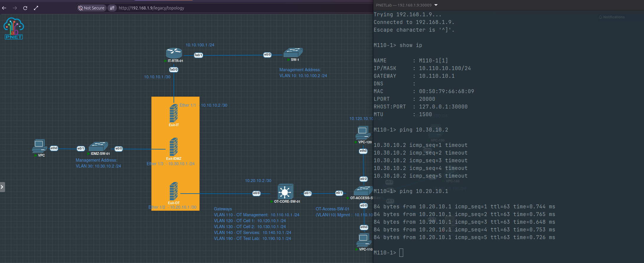Image resolution: width=644 pixels, height=263 pixels.
Task: Click the GATEWAY value 10.110.10.1 in terminal
Action: [437, 76]
